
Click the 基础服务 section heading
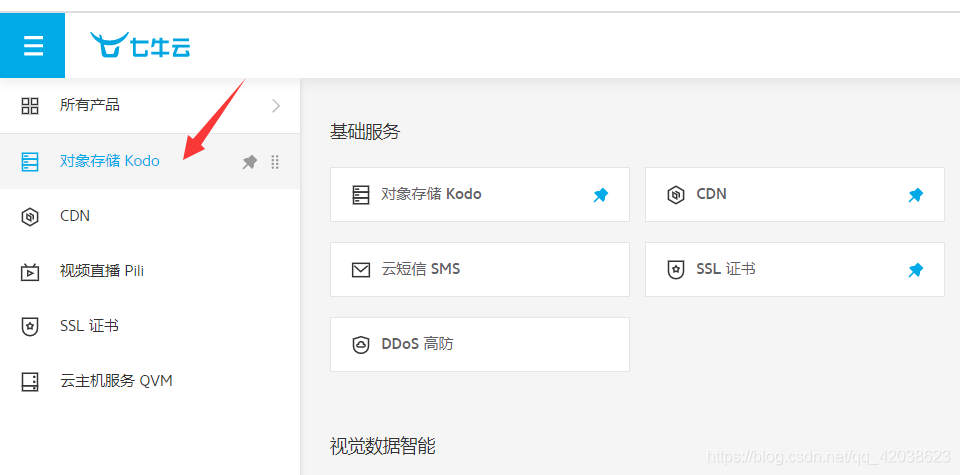tap(365, 131)
